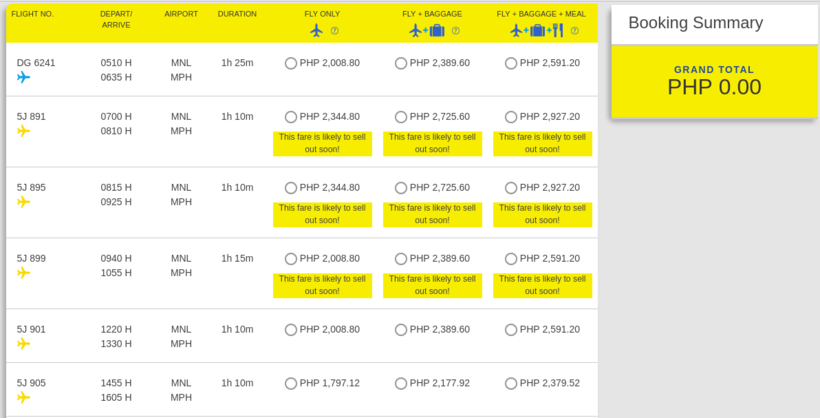Click the Fly Only help question icon
This screenshot has width=820, height=418.
coord(335,31)
